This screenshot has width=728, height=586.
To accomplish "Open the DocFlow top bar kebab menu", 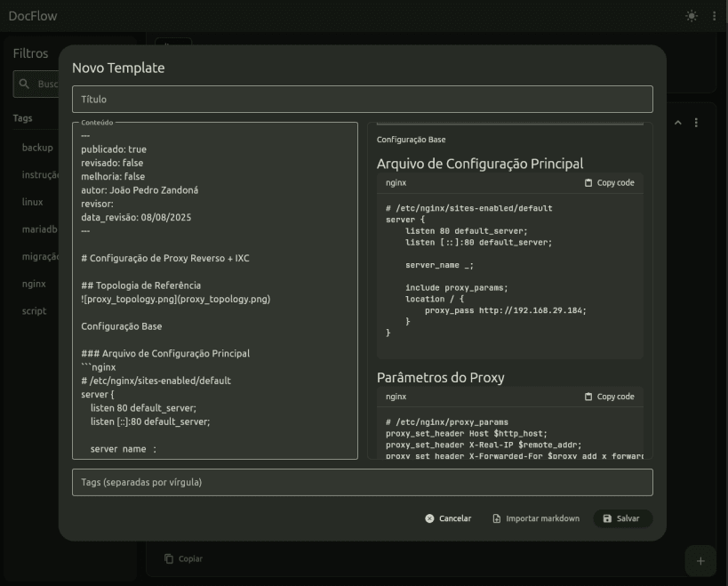I will [x=714, y=16].
